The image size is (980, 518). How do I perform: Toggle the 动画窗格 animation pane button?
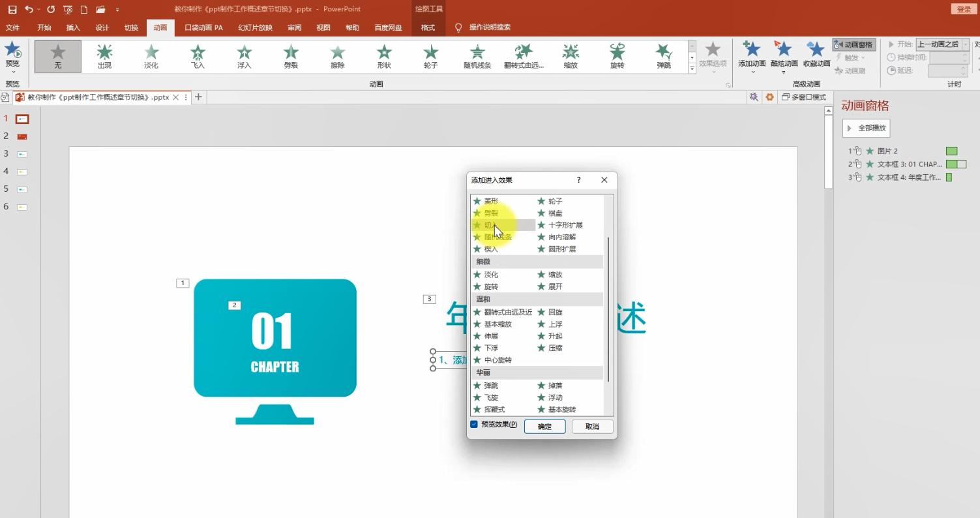(854, 44)
